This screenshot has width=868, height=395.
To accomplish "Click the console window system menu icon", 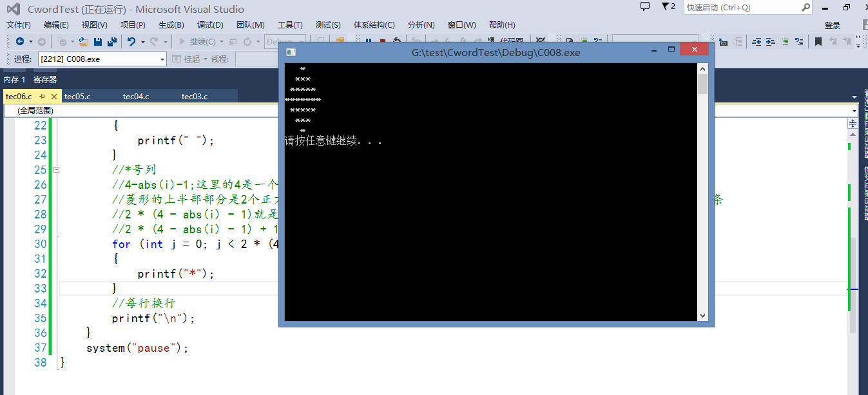I will (x=291, y=52).
